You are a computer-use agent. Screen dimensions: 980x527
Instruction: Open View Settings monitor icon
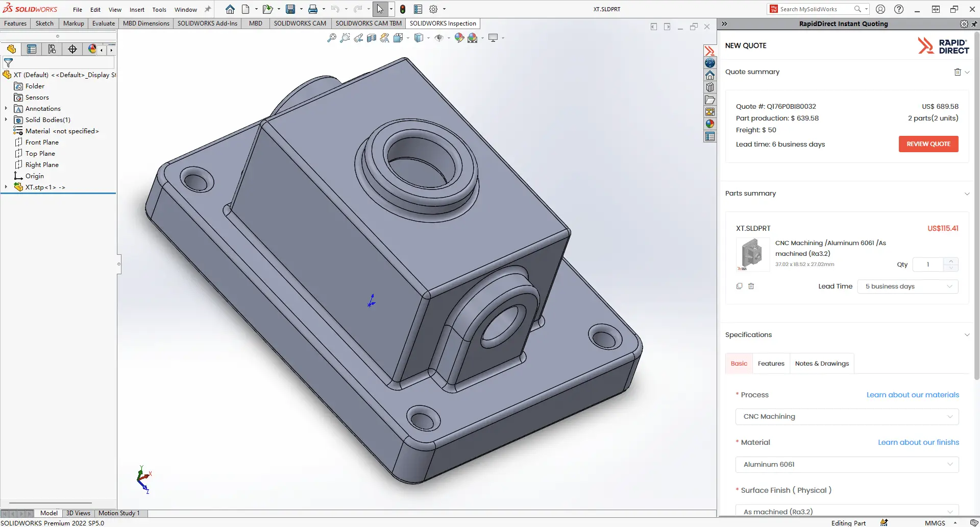click(493, 38)
